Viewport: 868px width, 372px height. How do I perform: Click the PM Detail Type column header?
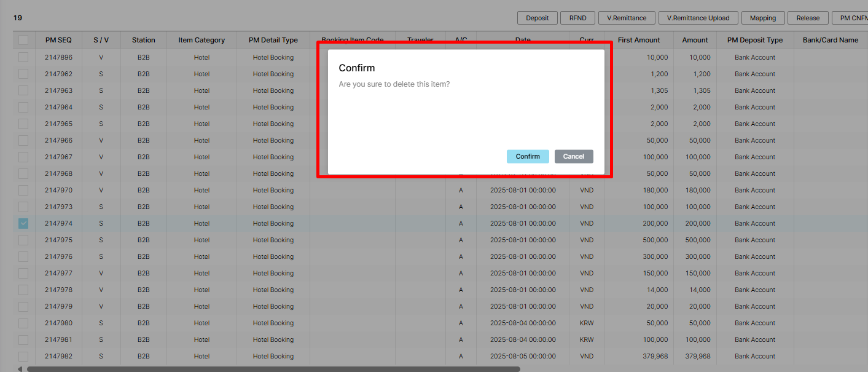tap(273, 40)
